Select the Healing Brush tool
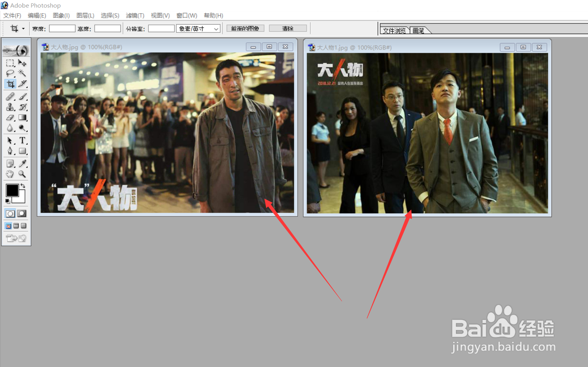The image size is (588, 367). [x=10, y=97]
